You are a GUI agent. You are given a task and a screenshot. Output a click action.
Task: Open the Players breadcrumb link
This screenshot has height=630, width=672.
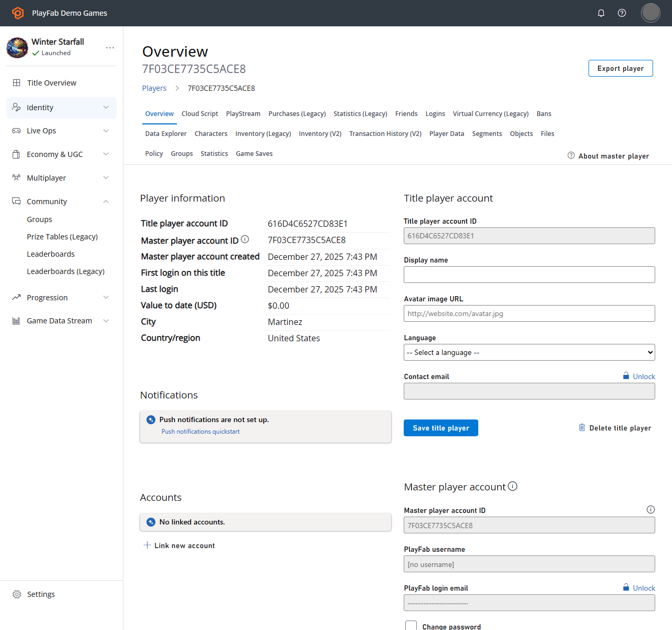tap(154, 88)
